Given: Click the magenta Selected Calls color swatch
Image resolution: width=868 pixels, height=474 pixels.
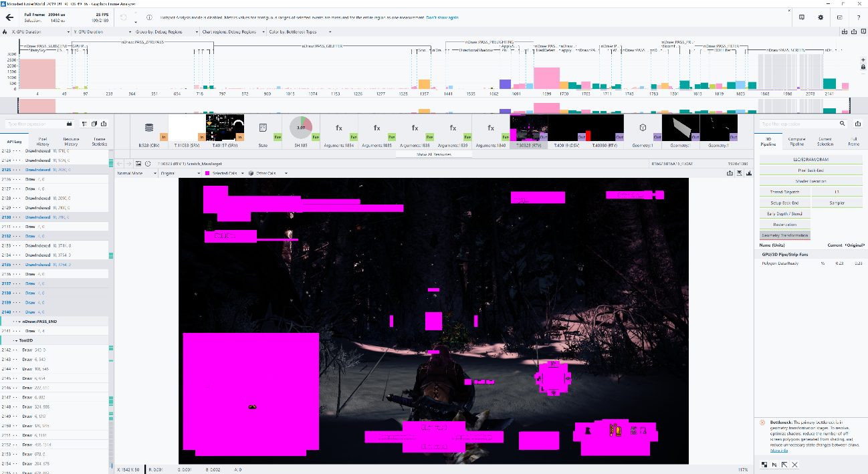Looking at the screenshot, I should point(207,173).
